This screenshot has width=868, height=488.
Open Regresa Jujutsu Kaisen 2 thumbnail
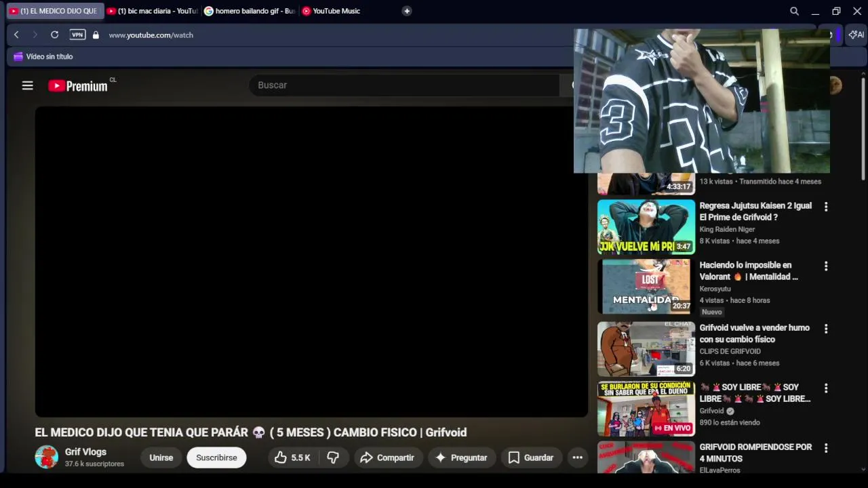[646, 227]
